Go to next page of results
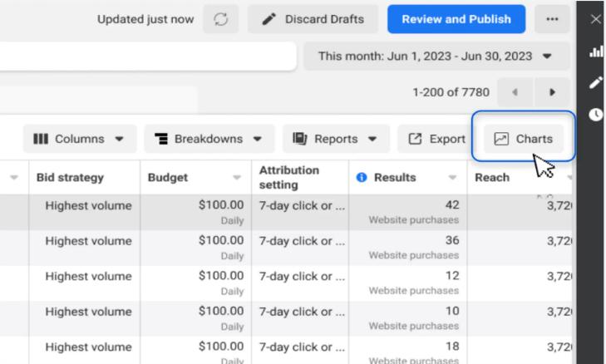The width and height of the screenshot is (606, 364). pos(552,92)
